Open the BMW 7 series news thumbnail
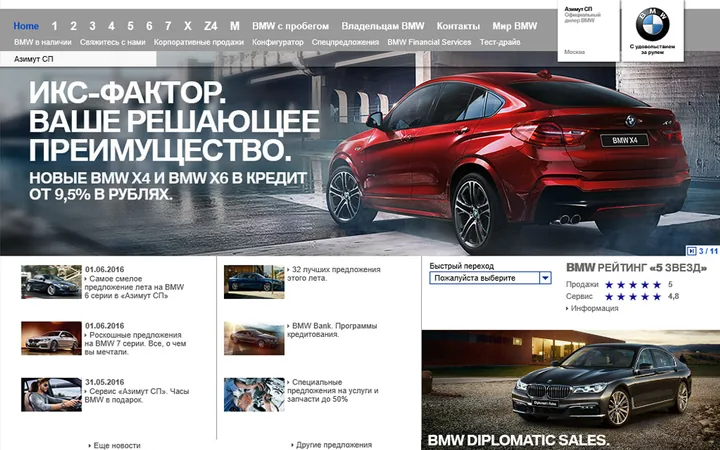Viewport: 720px width, 450px height. [51, 338]
